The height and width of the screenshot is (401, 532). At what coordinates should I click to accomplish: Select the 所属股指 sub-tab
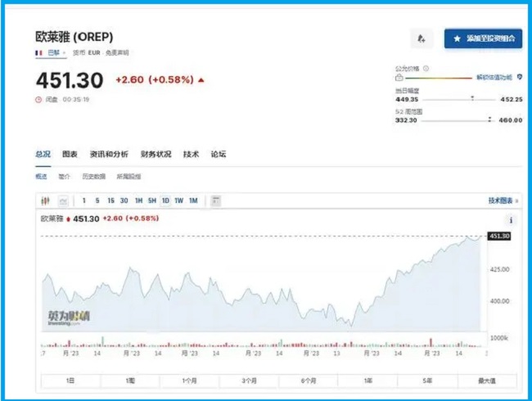pos(128,177)
